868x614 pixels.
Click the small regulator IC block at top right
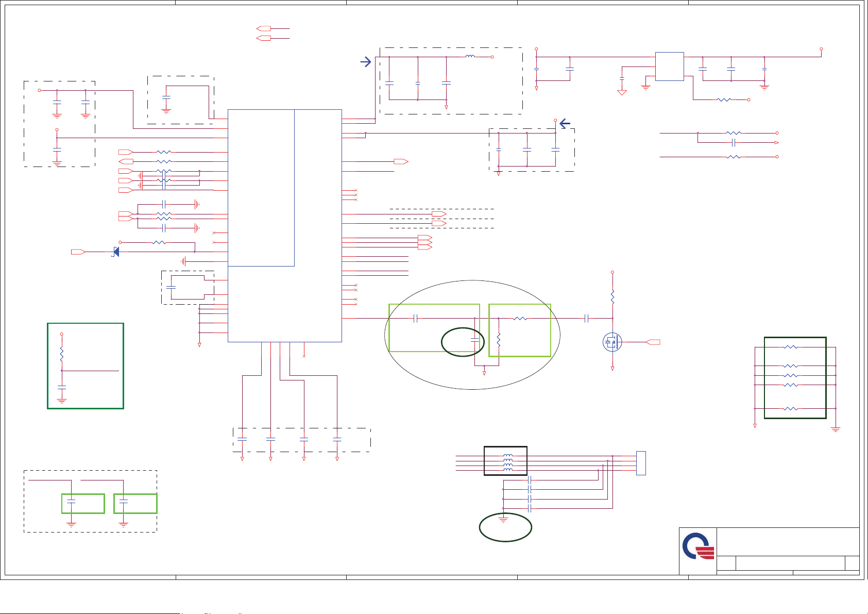coord(669,67)
